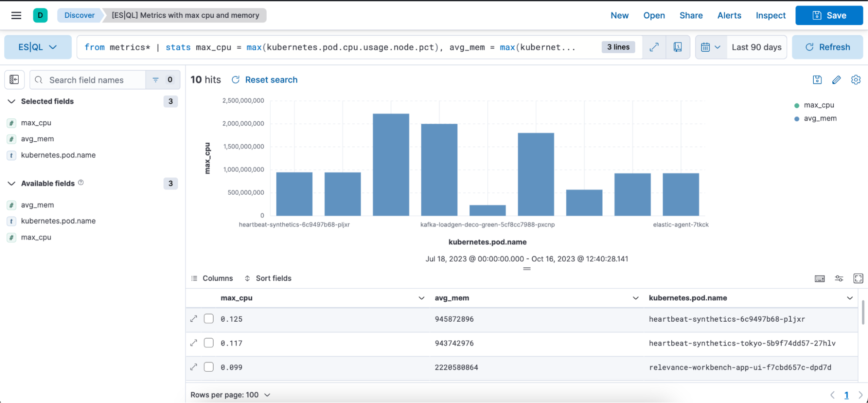
Task: Check the row for heartbeat-synthetics-6c9497b68-pljxr
Action: coord(208,319)
